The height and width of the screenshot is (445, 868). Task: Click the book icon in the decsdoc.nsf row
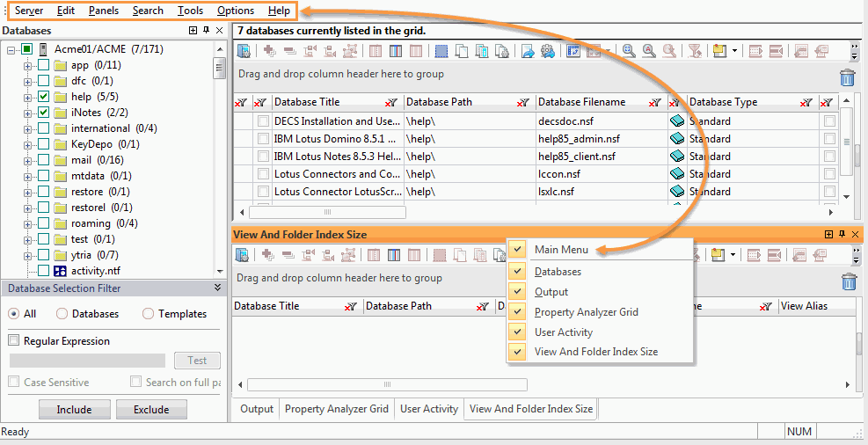click(x=676, y=121)
